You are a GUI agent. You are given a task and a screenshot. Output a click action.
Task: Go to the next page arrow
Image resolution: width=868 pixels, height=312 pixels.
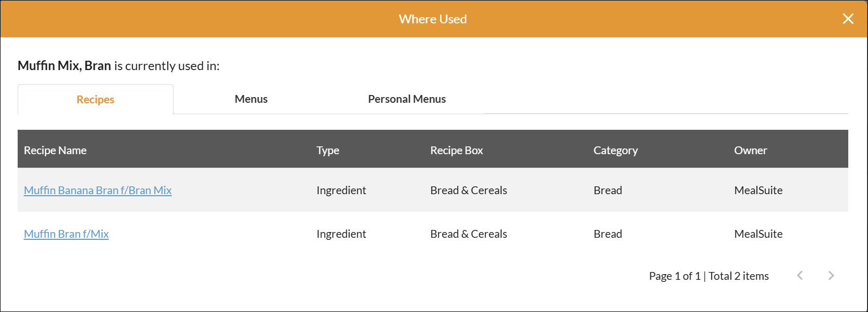[x=831, y=276]
